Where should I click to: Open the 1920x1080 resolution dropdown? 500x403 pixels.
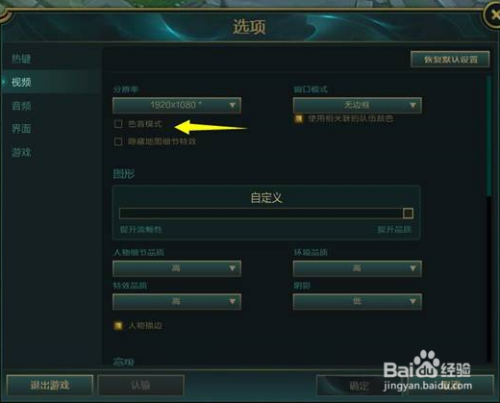(177, 105)
